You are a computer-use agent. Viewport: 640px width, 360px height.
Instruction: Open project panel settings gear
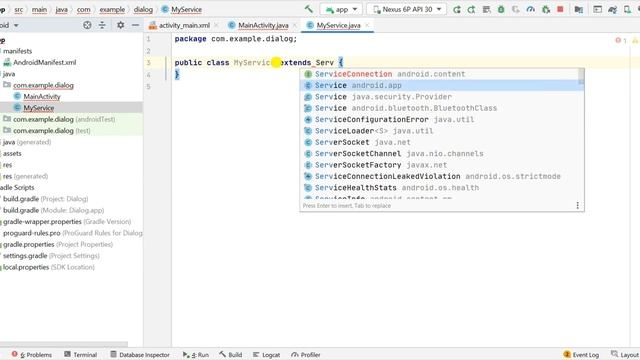(120, 25)
